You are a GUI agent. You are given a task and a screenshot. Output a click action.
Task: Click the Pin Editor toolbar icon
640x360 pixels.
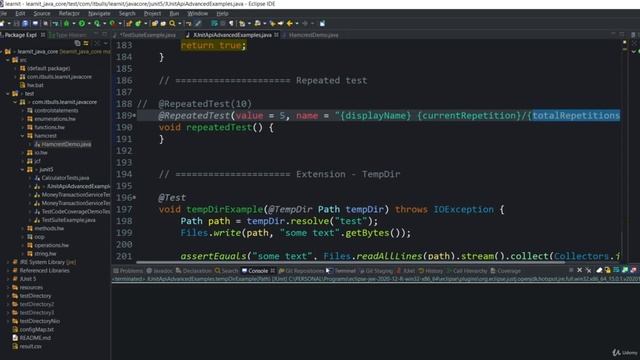tap(322, 23)
